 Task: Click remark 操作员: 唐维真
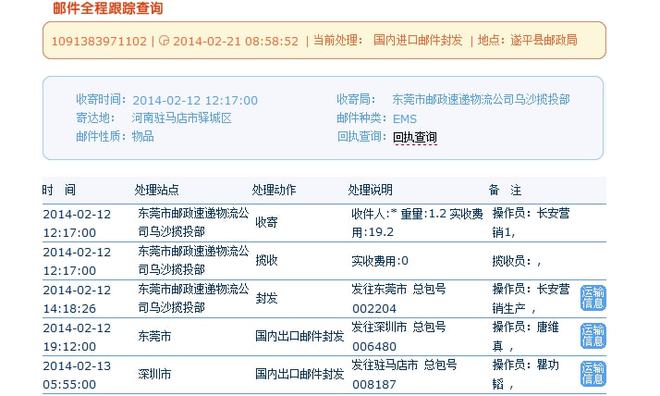point(526,337)
